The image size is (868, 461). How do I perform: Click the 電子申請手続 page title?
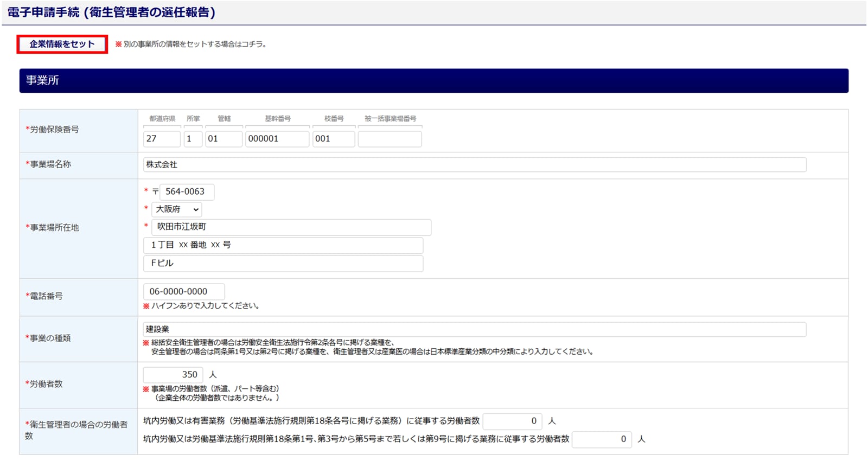[111, 12]
